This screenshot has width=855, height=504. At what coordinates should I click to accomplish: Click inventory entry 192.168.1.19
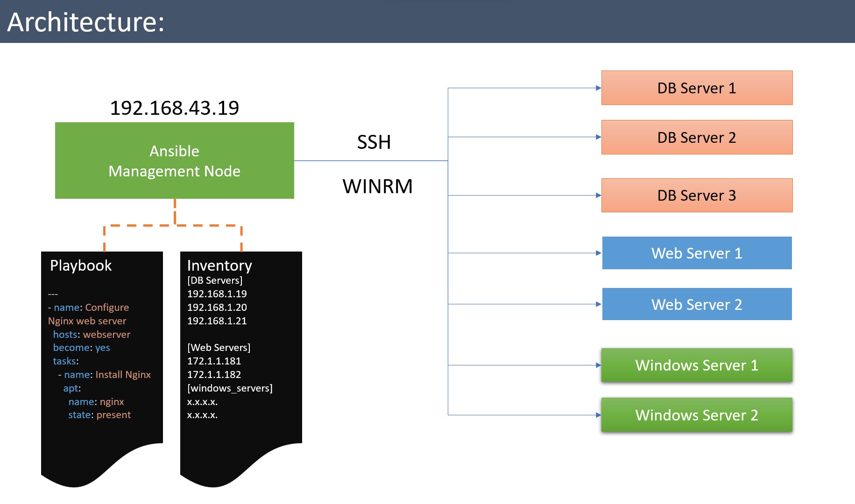point(217,294)
